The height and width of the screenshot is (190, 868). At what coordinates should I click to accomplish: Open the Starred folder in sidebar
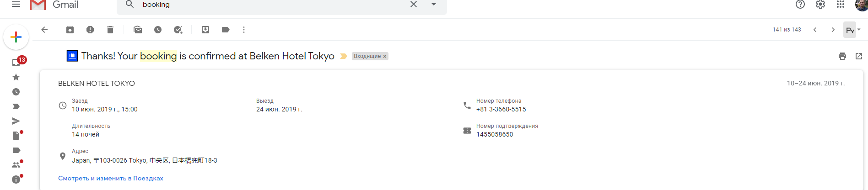tap(16, 77)
